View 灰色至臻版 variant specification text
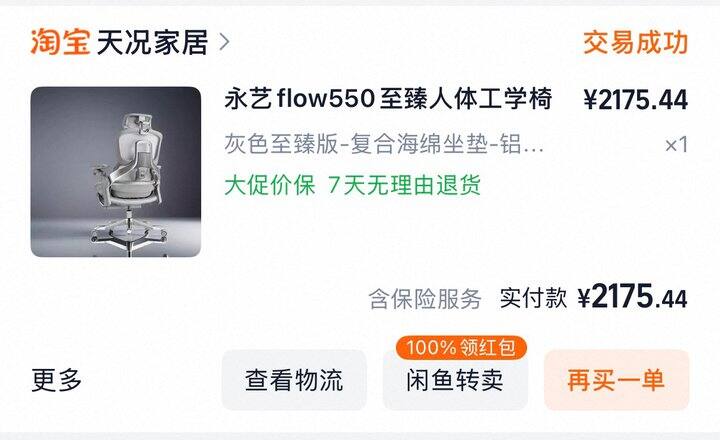The width and height of the screenshot is (720, 440). (384, 144)
